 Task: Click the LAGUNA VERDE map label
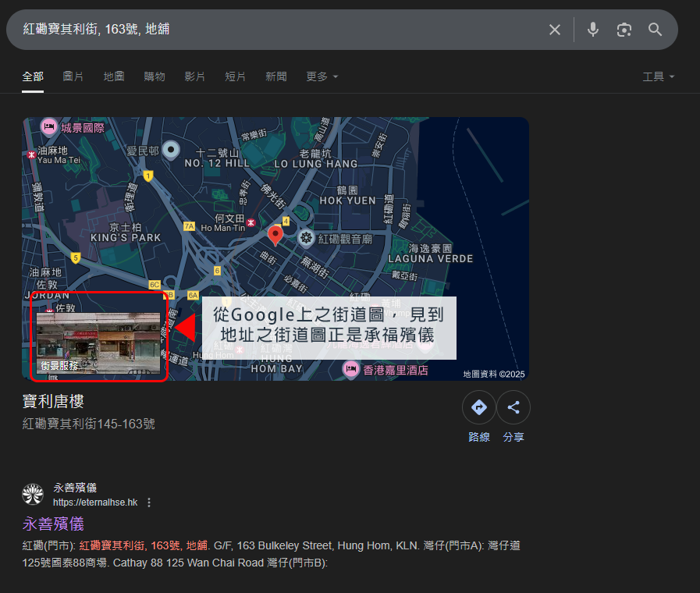coord(430,259)
